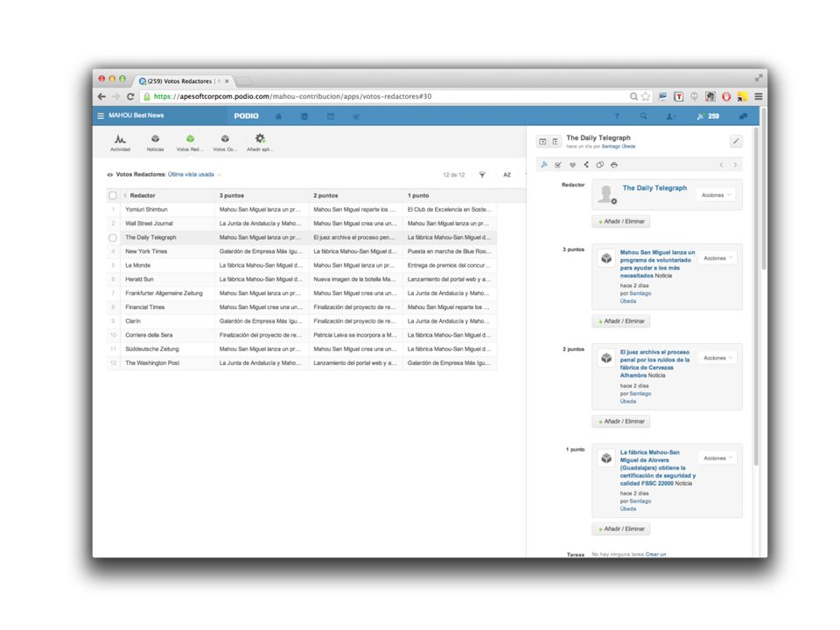Click the heart like icon
The height and width of the screenshot is (630, 840).
pos(572,165)
